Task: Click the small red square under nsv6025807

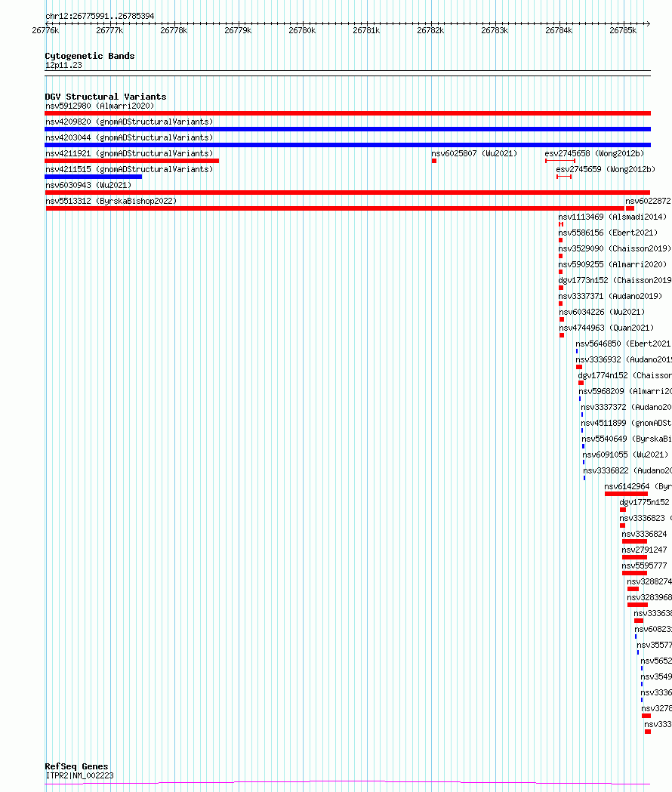Action: (434, 161)
